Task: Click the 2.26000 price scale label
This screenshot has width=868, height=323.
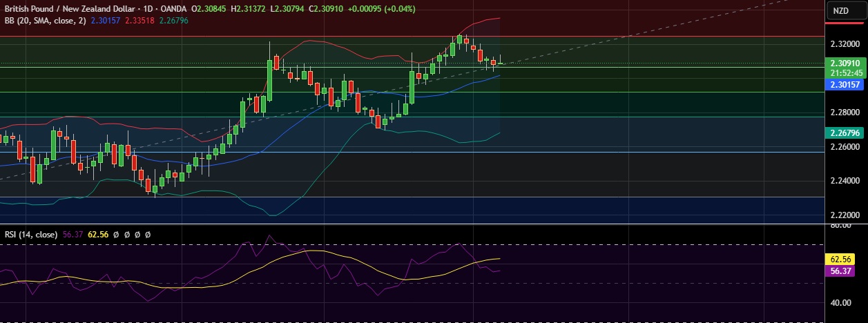Action: 845,146
